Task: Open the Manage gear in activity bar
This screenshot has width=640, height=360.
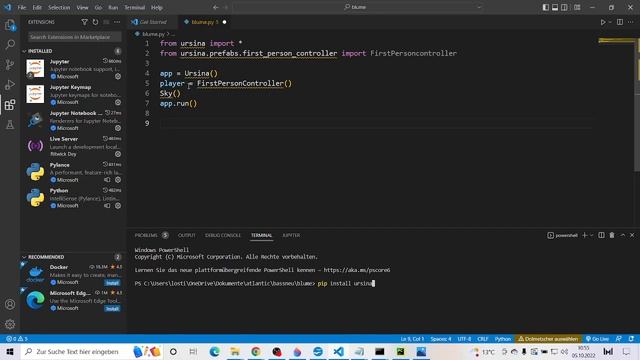Action: click(x=10, y=324)
